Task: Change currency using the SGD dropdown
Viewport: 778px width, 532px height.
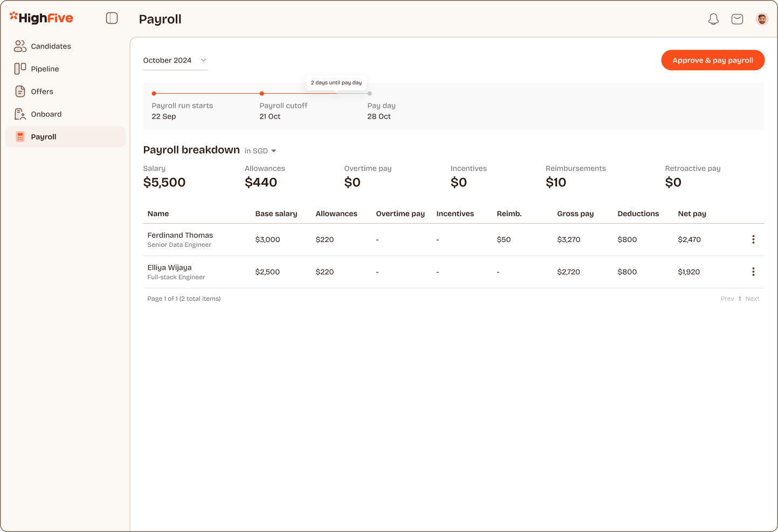Action: (260, 150)
